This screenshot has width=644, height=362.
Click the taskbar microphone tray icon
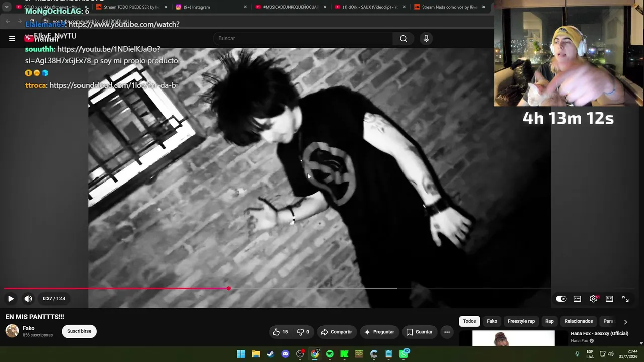tap(577, 354)
